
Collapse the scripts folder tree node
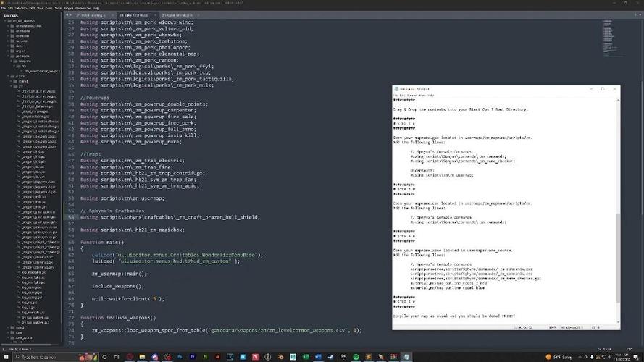[8, 76]
